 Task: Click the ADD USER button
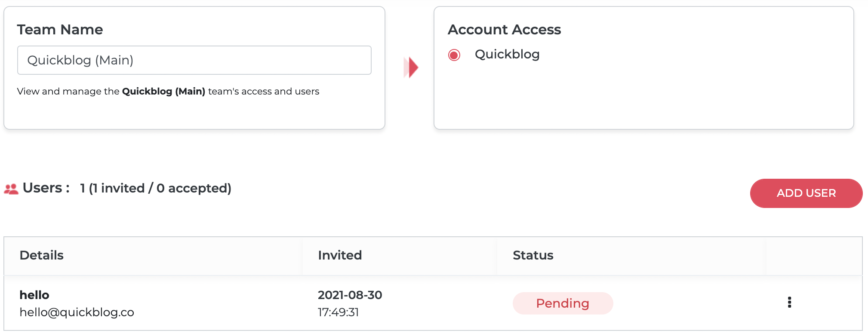click(x=806, y=193)
